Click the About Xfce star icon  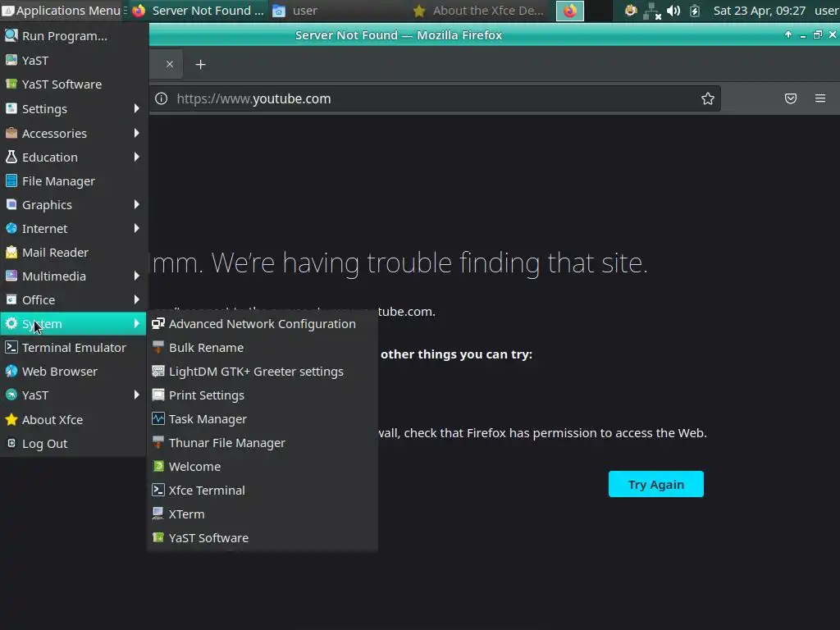[11, 419]
